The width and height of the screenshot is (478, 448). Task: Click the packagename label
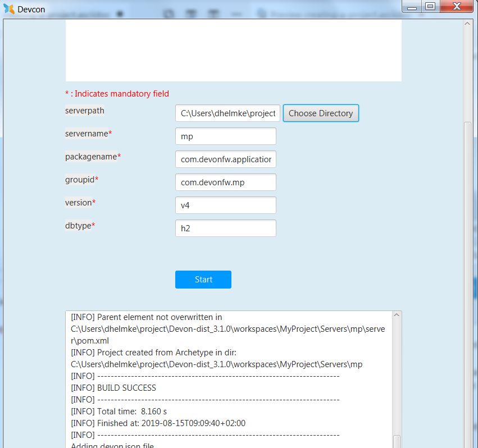pos(91,157)
